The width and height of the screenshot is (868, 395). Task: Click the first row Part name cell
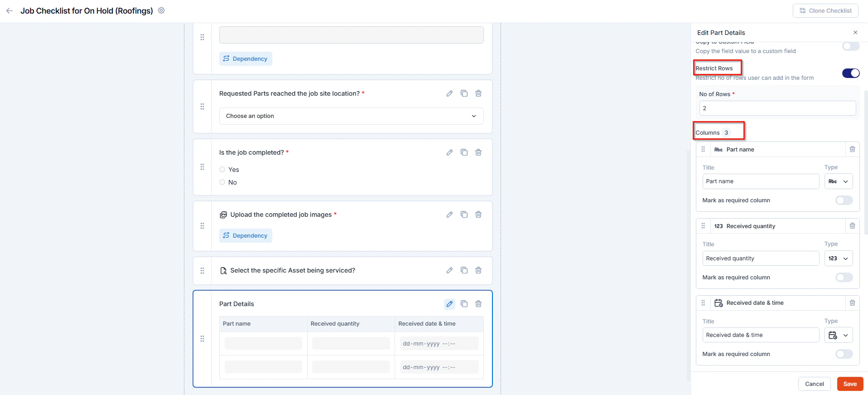tap(263, 343)
